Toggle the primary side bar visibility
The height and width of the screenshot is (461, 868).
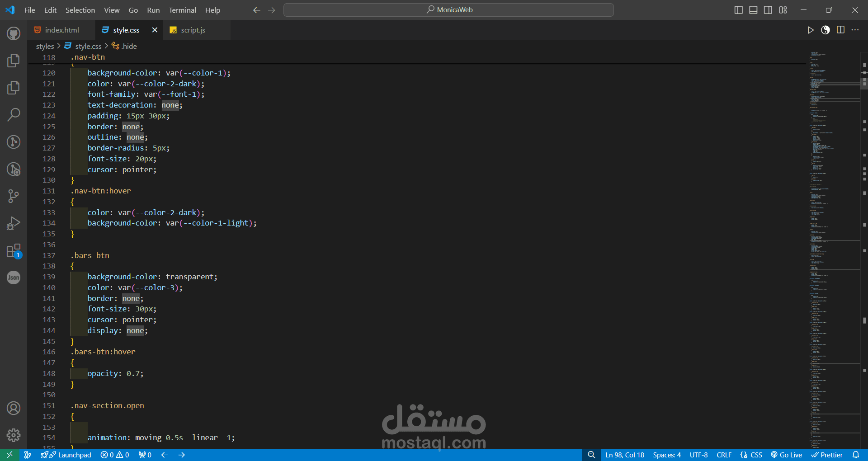[739, 10]
